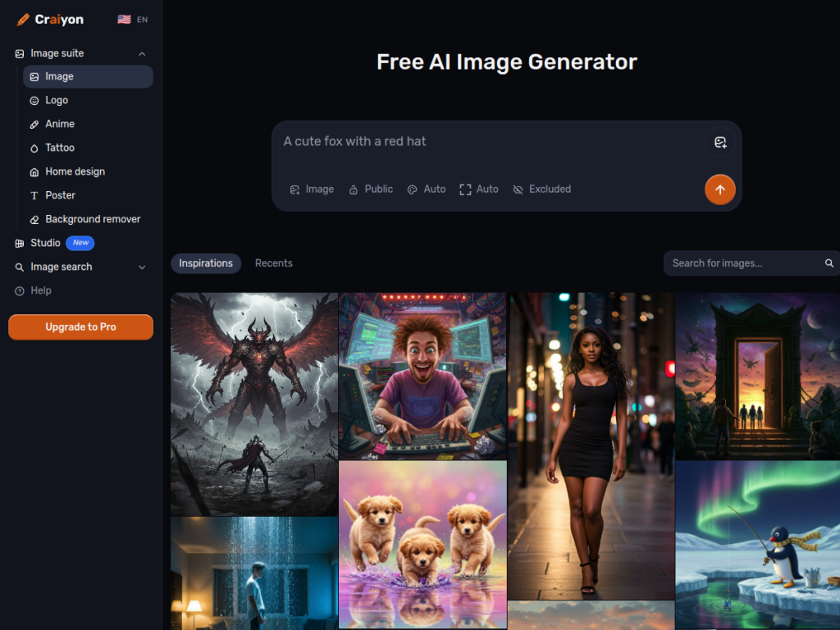Collapse the Image suite section chevron
Image resolution: width=840 pixels, height=630 pixels.
(x=142, y=53)
